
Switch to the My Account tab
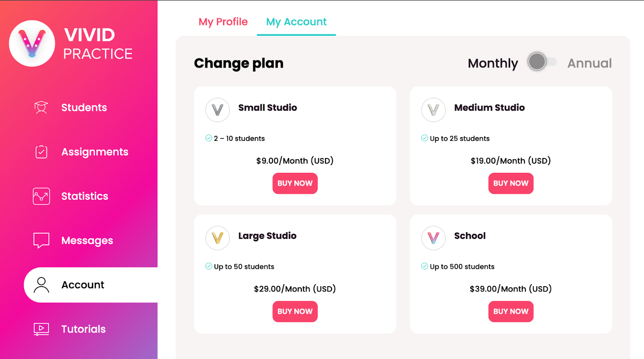coord(296,22)
